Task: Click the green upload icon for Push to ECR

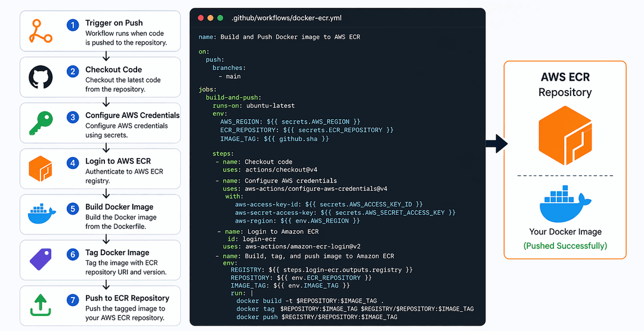Action: coord(41,305)
